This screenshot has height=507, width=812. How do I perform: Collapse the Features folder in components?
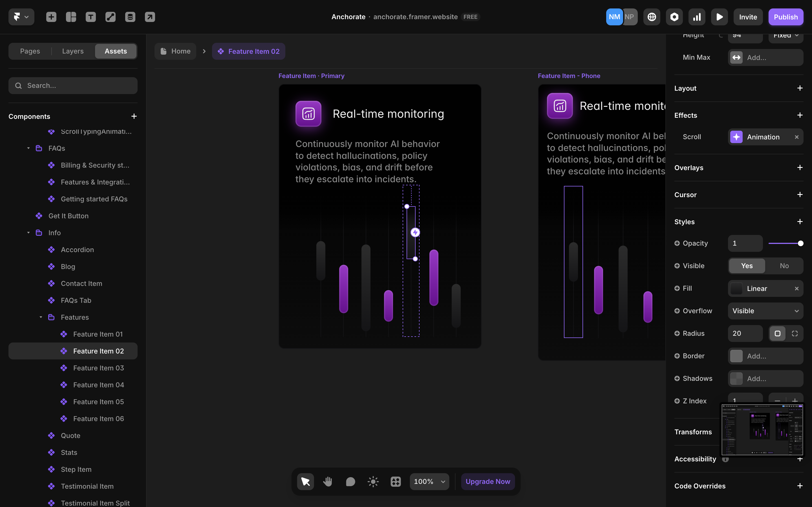(41, 317)
